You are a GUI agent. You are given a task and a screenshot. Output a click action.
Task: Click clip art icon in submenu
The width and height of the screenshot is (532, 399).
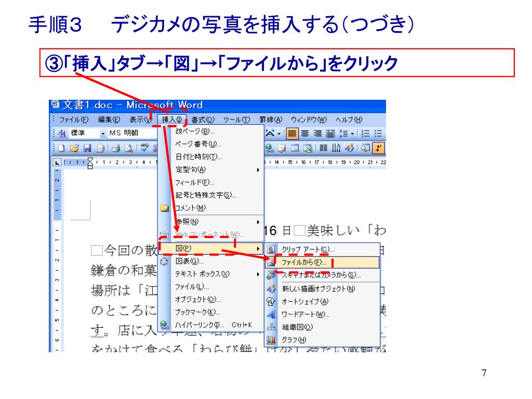(x=271, y=250)
